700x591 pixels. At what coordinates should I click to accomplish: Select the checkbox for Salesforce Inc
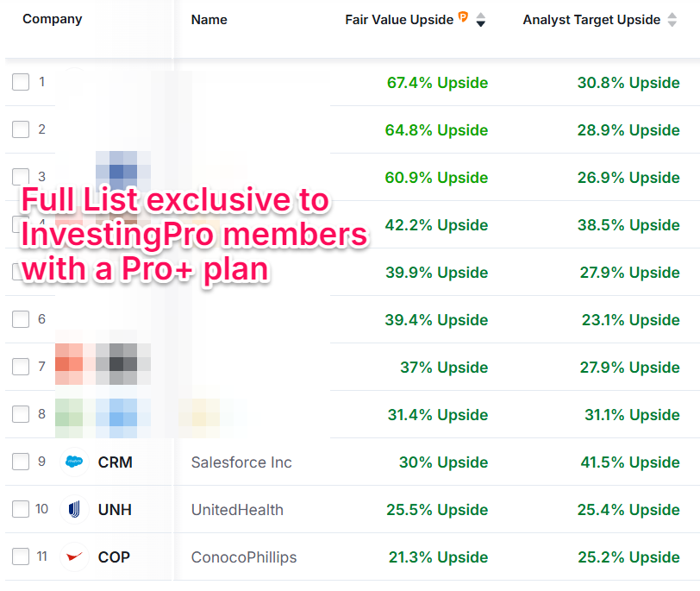click(x=20, y=462)
